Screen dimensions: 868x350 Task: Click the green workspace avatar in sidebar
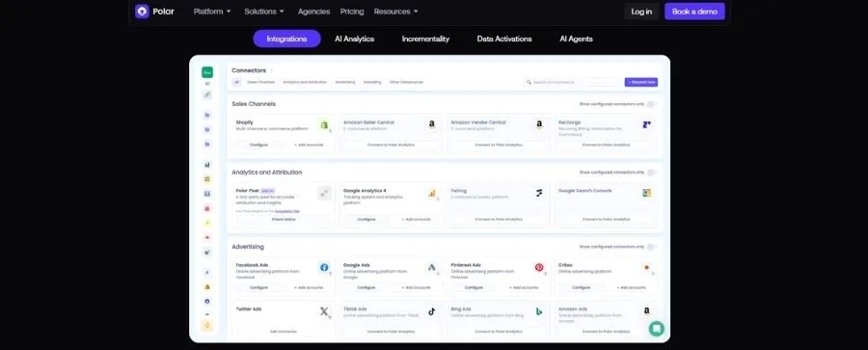(x=207, y=72)
